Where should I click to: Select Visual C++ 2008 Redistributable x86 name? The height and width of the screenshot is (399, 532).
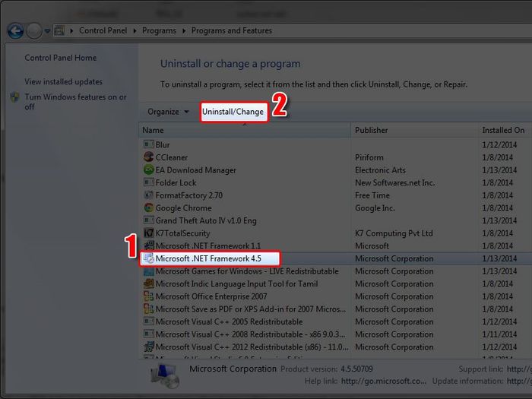coord(250,334)
